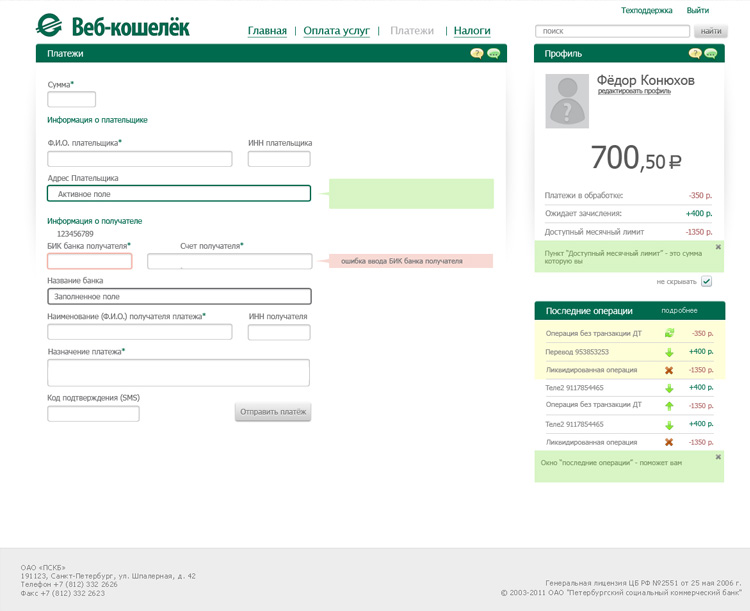Close the Доступный месячный лимит hint
The image size is (750, 611).
pos(718,247)
